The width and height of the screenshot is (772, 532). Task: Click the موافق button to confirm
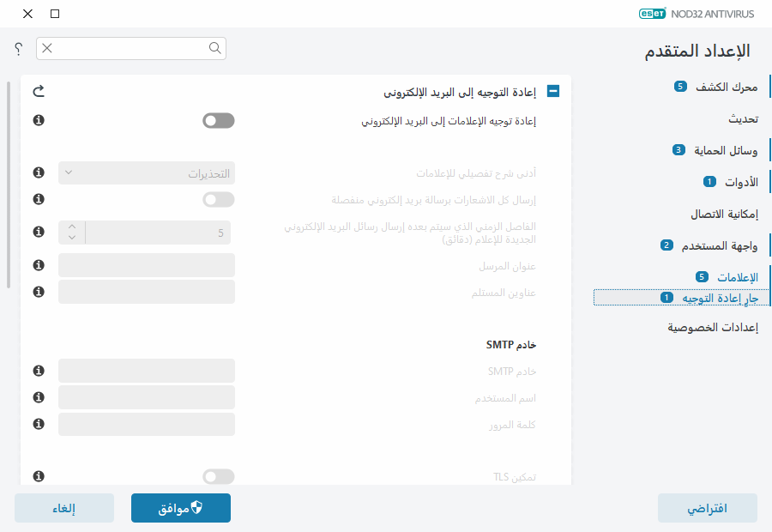[x=180, y=507]
